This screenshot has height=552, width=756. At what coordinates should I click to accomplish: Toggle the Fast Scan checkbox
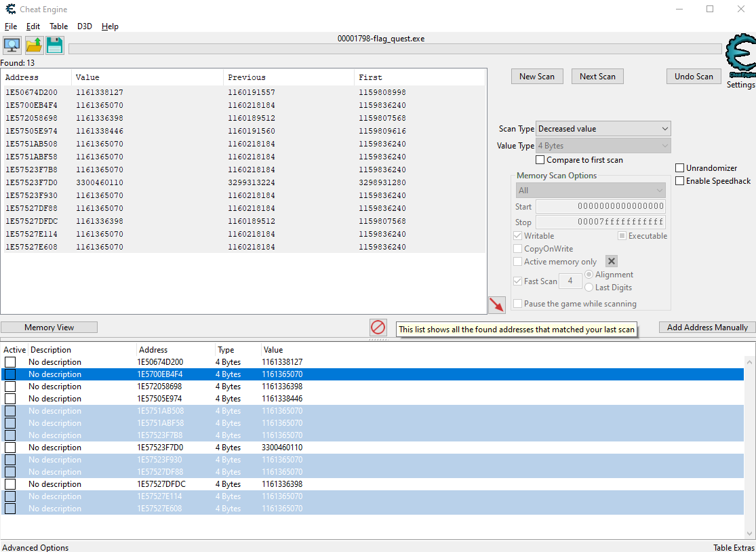(518, 281)
